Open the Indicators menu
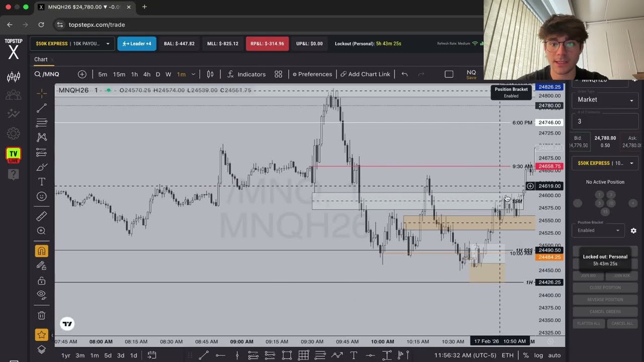 click(247, 74)
